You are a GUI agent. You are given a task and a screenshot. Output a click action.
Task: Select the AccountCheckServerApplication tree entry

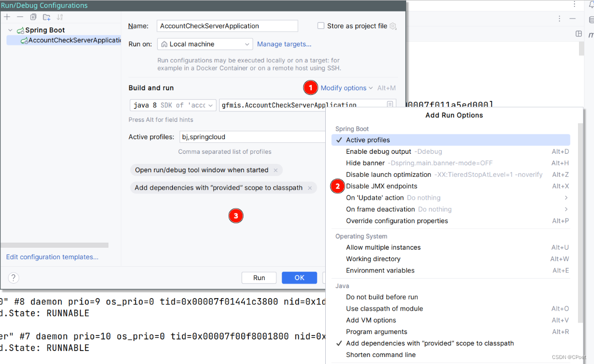(64, 40)
